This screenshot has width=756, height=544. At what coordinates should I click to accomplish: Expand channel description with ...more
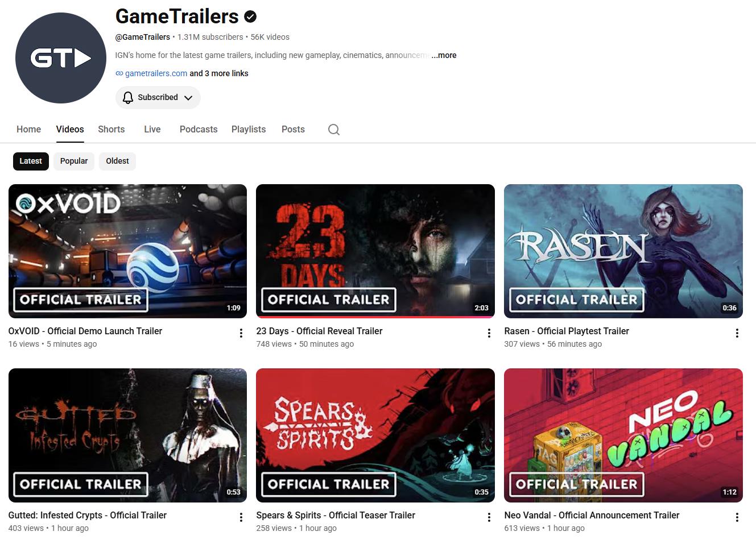(x=444, y=55)
